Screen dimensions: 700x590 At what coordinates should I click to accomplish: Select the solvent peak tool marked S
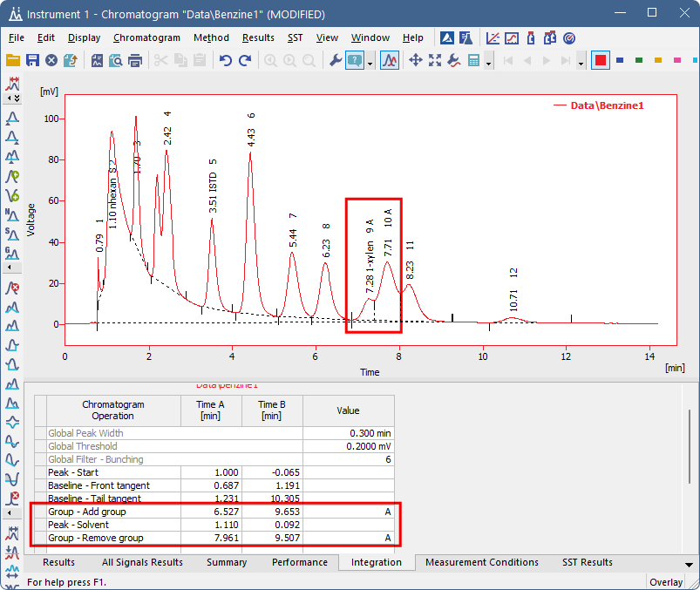12,234
